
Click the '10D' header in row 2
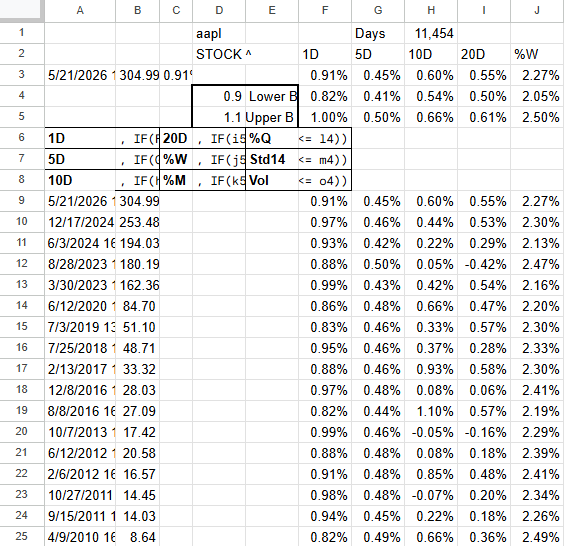coord(431,54)
